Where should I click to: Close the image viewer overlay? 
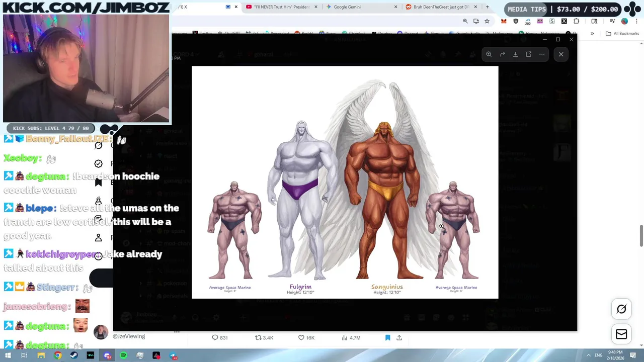click(x=561, y=54)
